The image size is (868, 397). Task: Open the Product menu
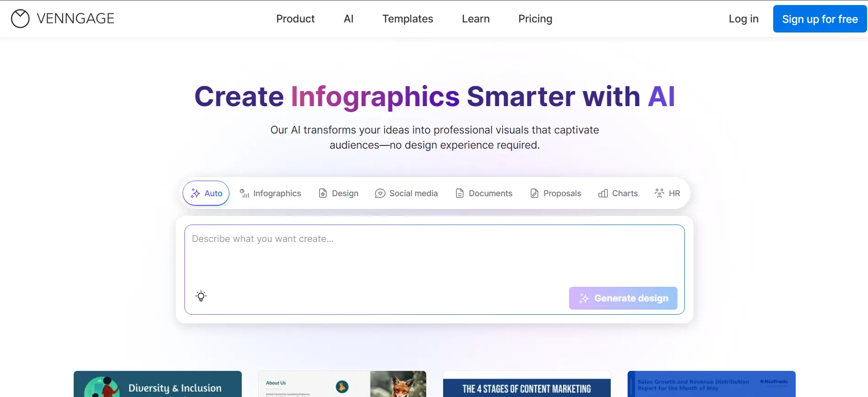click(x=295, y=19)
